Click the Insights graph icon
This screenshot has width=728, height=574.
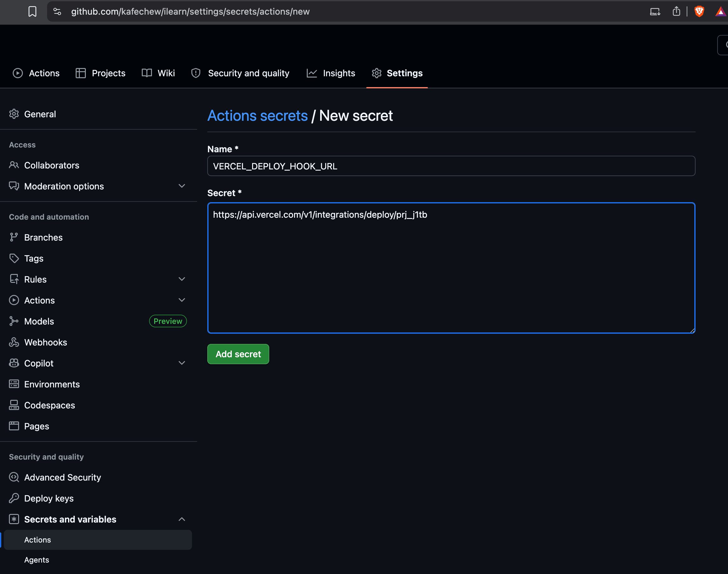point(312,73)
